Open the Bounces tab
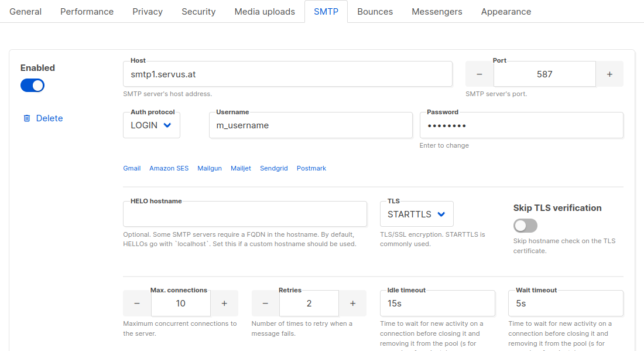Image resolution: width=644 pixels, height=351 pixels. coord(375,12)
